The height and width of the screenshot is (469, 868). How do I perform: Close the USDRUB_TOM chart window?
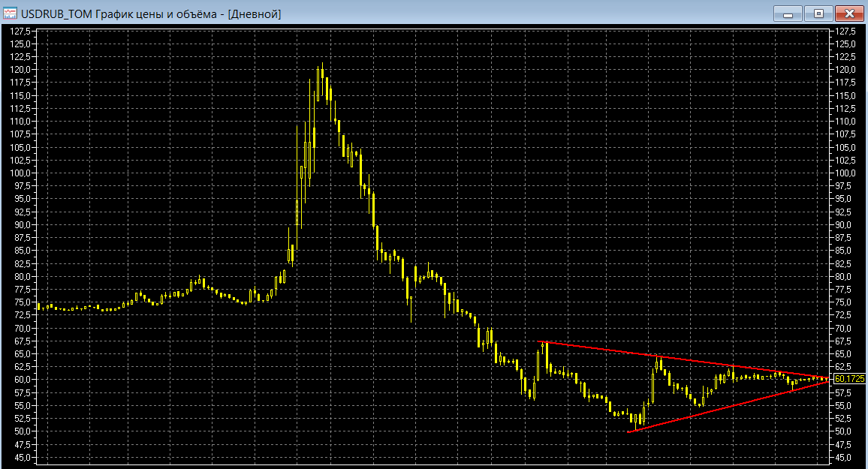pyautogui.click(x=850, y=14)
